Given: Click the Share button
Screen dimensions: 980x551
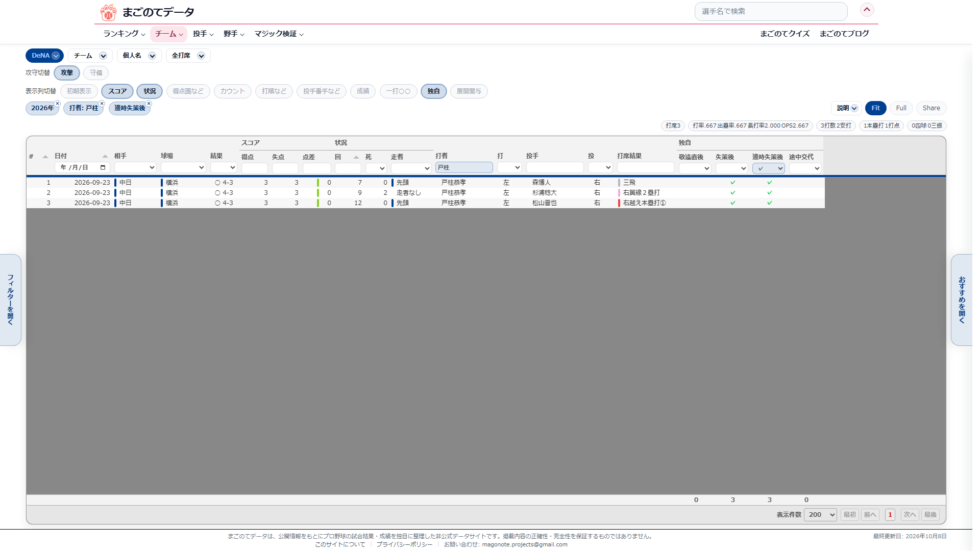Looking at the screenshot, I should click(x=931, y=108).
